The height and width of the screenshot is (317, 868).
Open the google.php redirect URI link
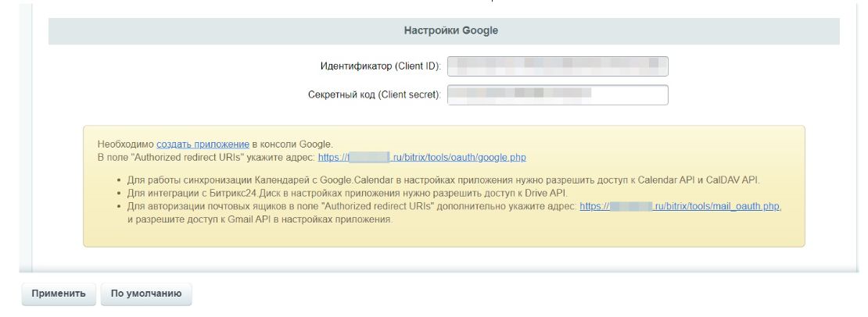(x=422, y=157)
